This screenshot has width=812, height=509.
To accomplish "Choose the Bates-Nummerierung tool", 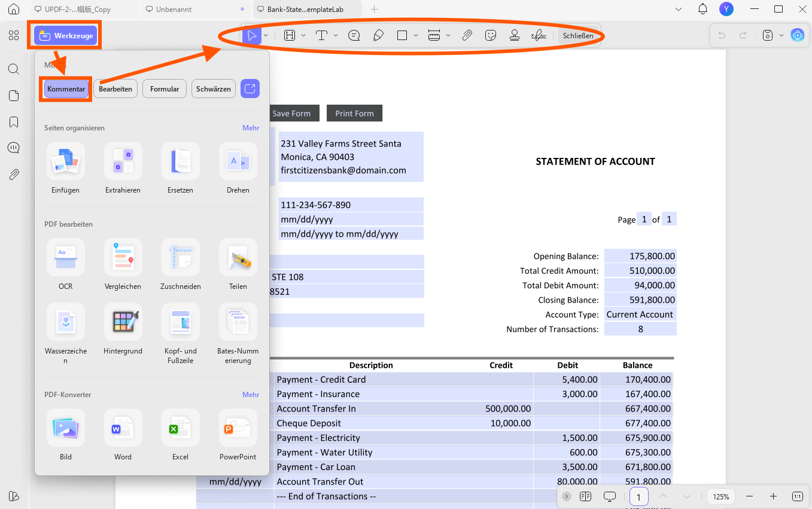I will (238, 322).
